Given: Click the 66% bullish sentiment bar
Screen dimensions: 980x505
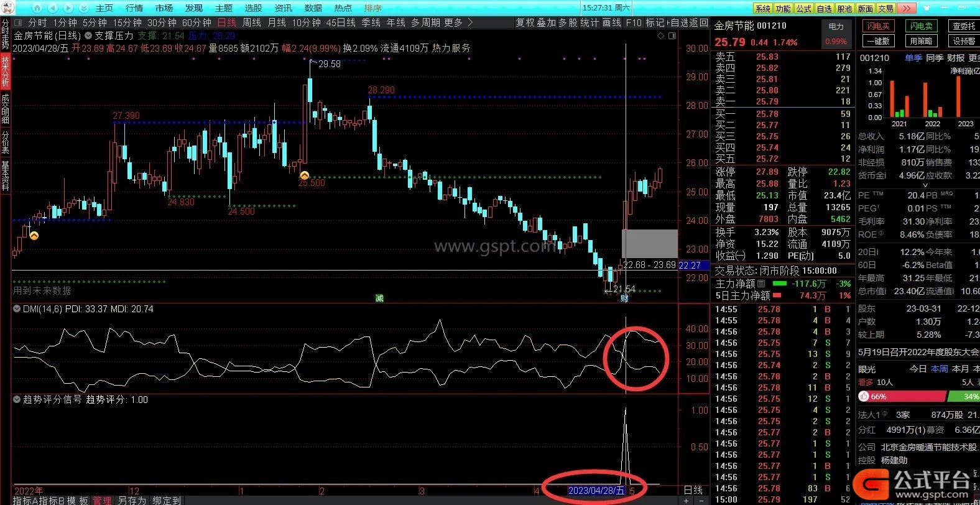Looking at the screenshot, I should [902, 396].
